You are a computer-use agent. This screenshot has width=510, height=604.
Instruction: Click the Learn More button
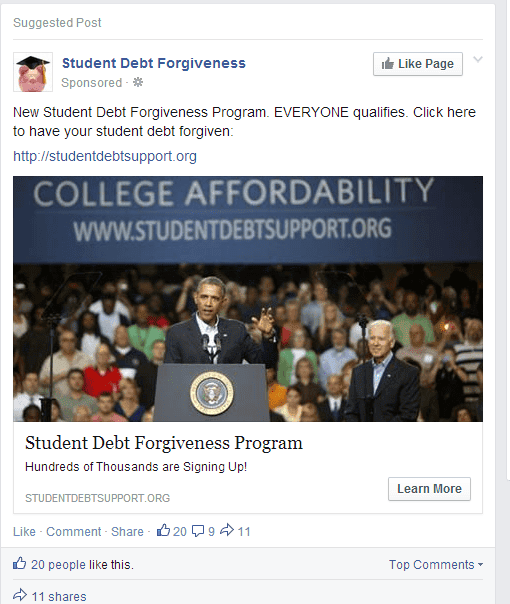(x=429, y=489)
